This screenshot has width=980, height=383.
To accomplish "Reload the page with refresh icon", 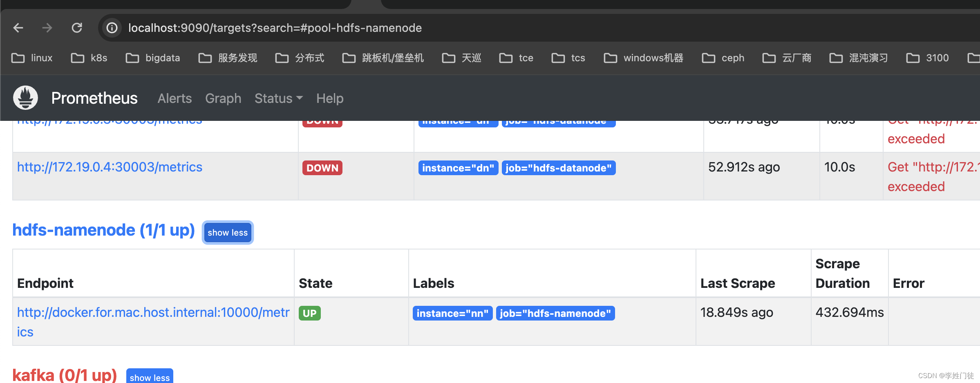I will [77, 28].
